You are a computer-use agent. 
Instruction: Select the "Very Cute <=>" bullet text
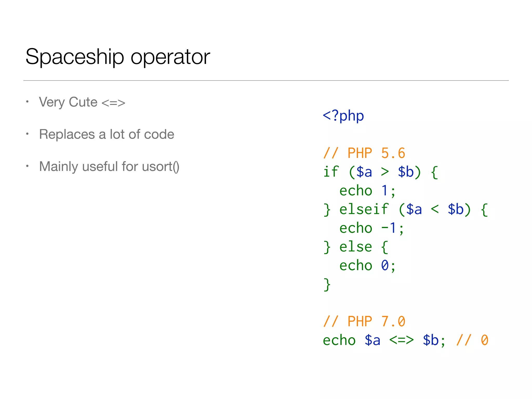(x=82, y=102)
